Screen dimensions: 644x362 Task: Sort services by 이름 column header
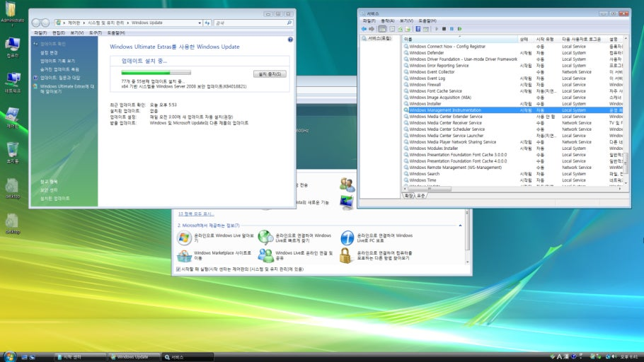point(460,39)
